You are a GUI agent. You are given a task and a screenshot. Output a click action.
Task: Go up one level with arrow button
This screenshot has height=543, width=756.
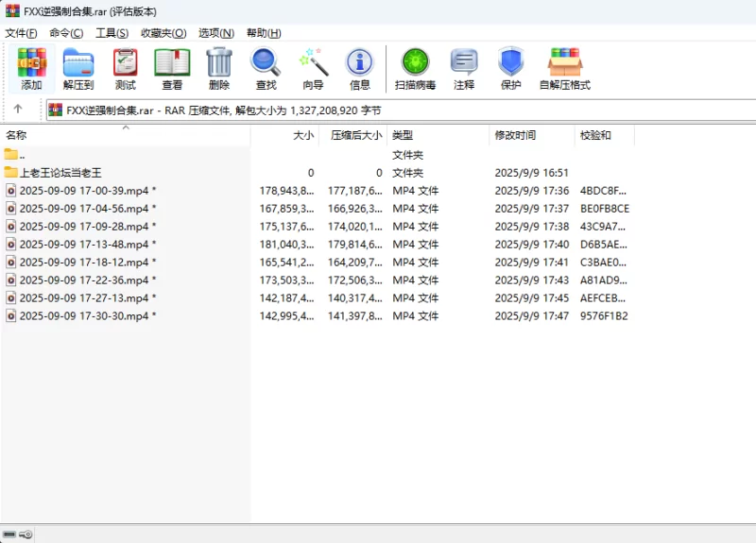[17, 110]
